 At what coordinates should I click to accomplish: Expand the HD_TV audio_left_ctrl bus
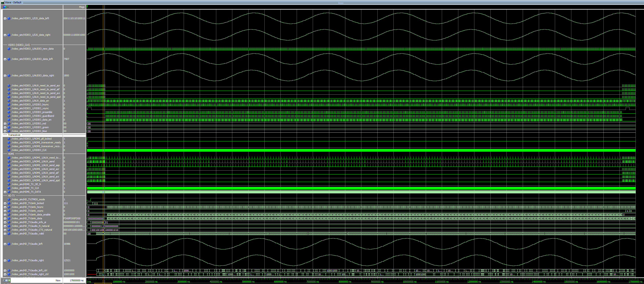[x=5, y=270]
